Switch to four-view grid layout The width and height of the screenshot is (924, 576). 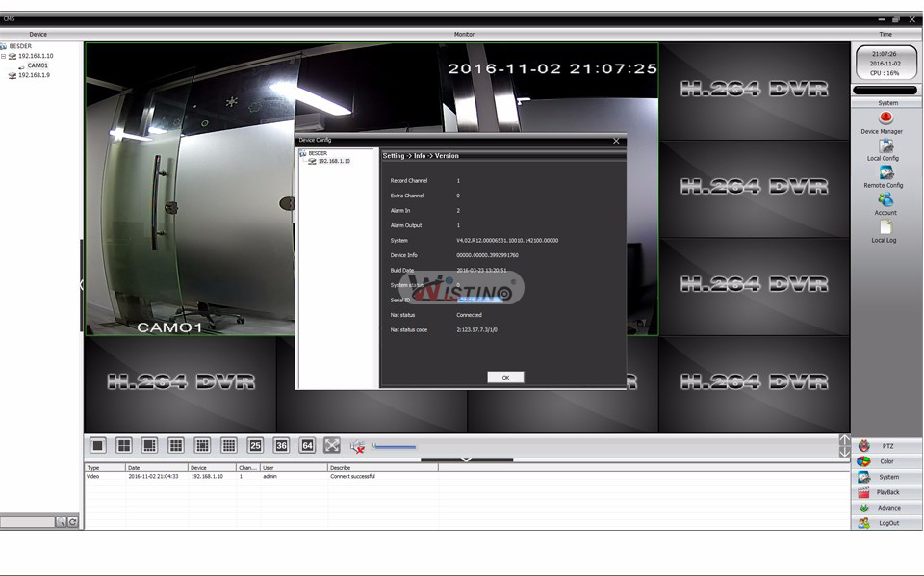[124, 445]
